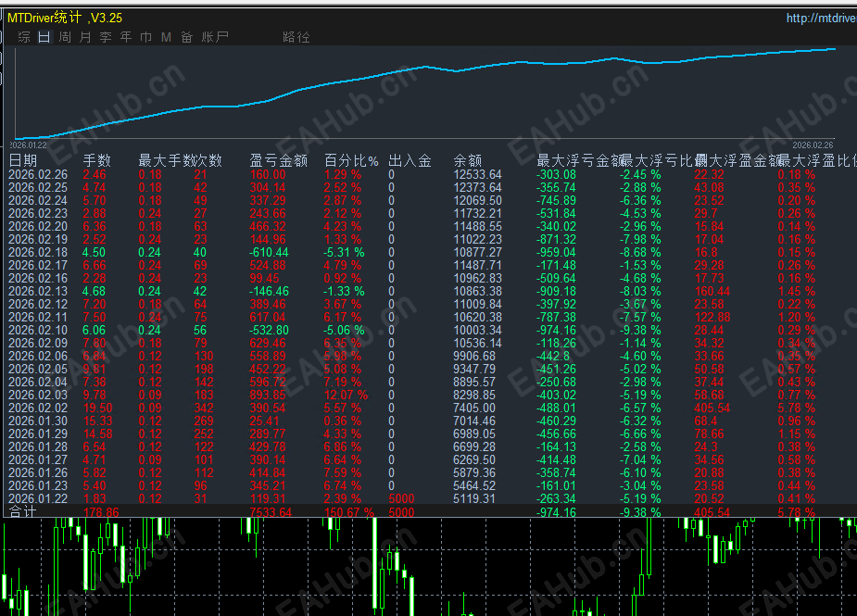Click the 342 trade count value

pos(204,409)
